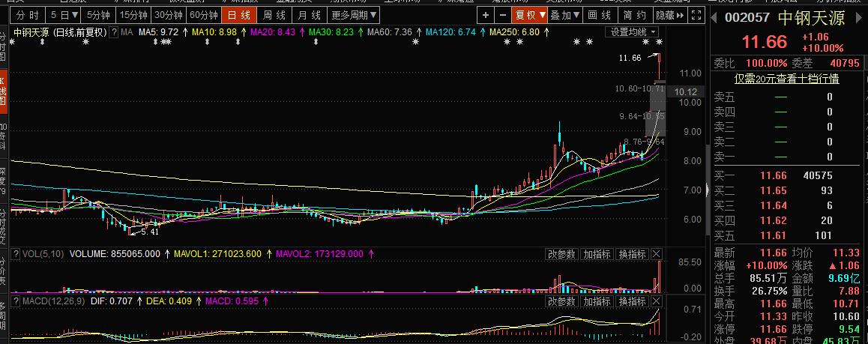Viewport: 868px width, 344px height.
Task: Click 改参数 in the VOL panel
Action: point(561,255)
